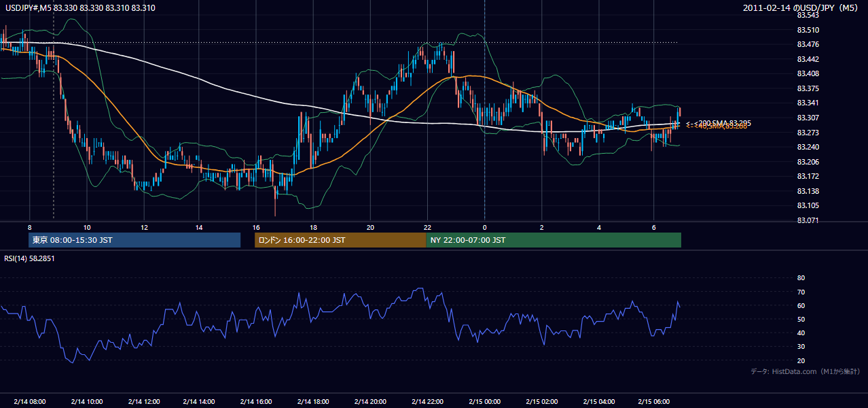
Task: Click price axis label 83.206
Action: coord(808,162)
